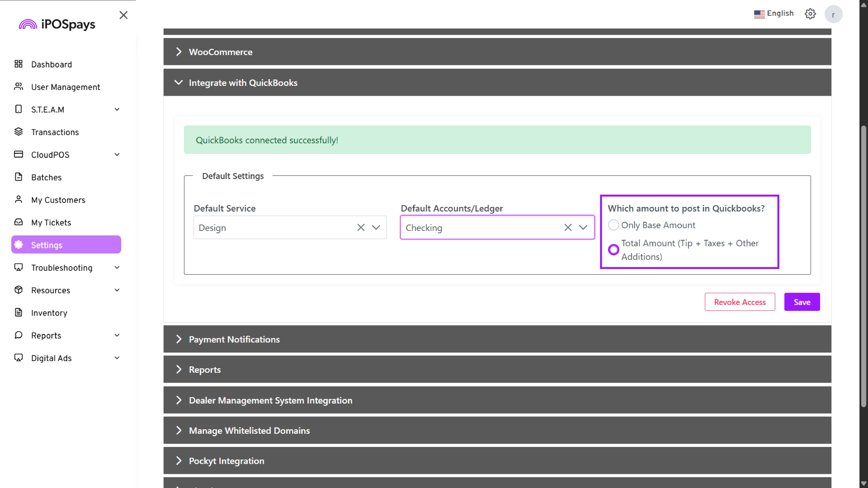Viewport: 868px width, 488px height.
Task: Click the Batches document icon
Action: (x=19, y=177)
